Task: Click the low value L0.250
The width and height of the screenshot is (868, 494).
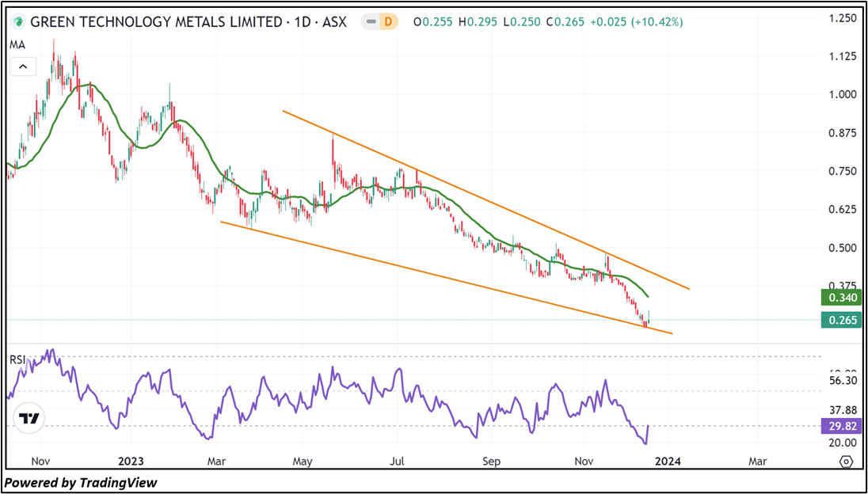Action: click(x=522, y=22)
